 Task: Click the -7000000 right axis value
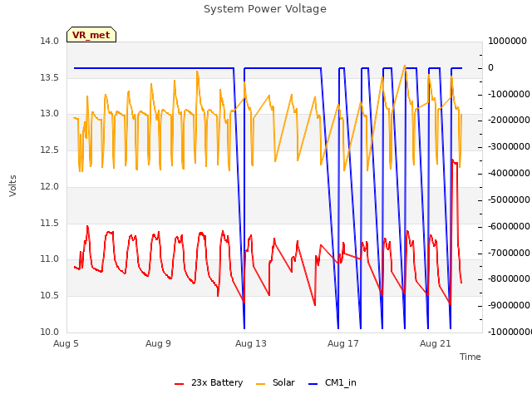[509, 253]
